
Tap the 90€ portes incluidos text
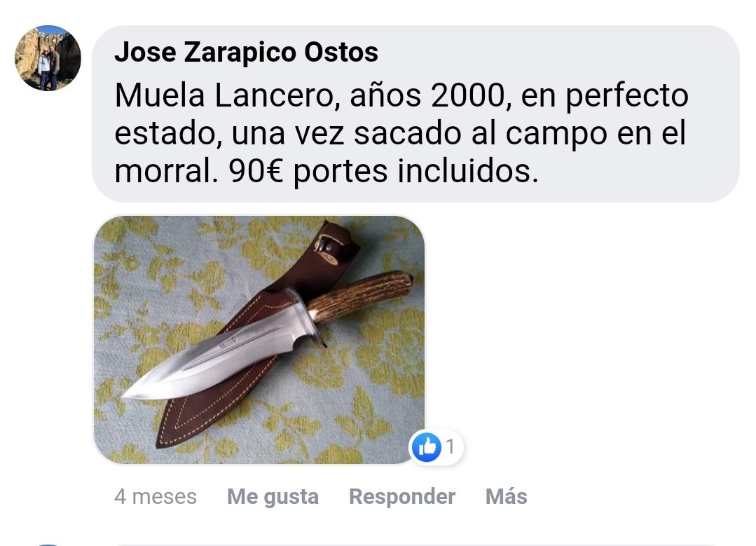pyautogui.click(x=383, y=171)
